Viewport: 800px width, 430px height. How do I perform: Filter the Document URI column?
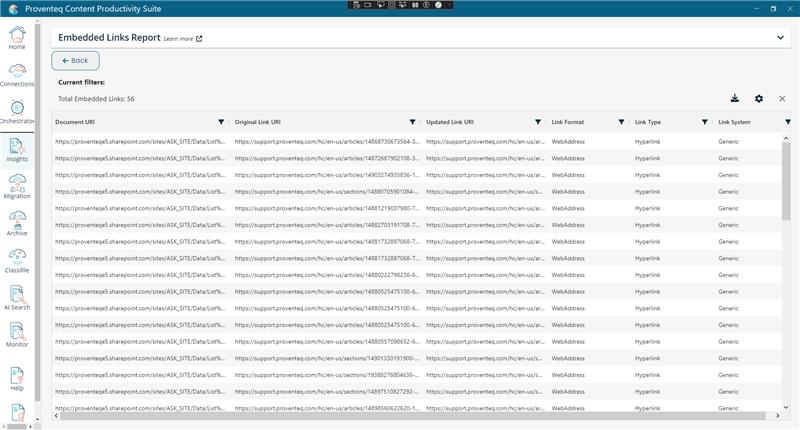[221, 122]
